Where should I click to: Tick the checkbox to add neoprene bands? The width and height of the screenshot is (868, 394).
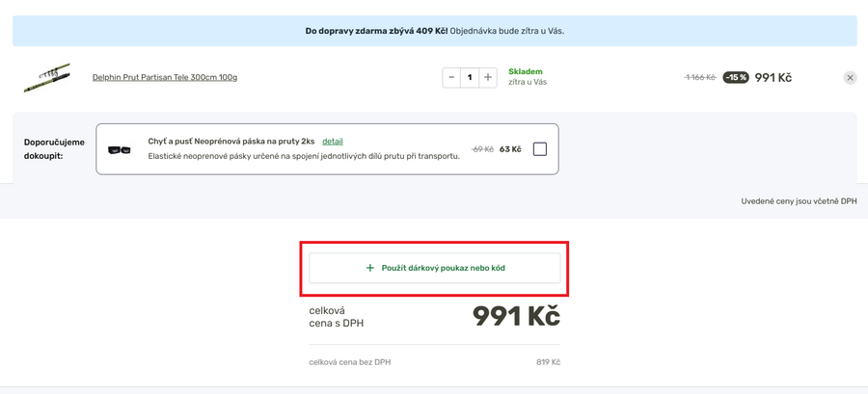pos(539,149)
